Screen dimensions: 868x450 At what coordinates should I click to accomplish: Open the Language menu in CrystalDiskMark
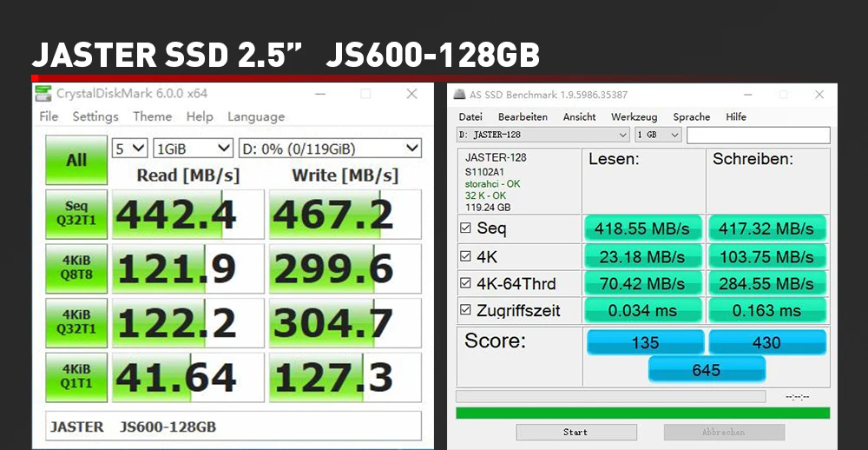pos(256,116)
